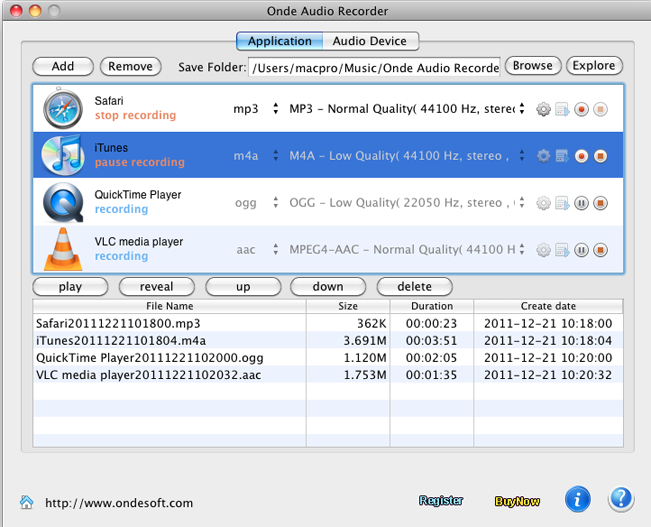
Task: Click the home icon beside ondesoft URL
Action: 27,502
